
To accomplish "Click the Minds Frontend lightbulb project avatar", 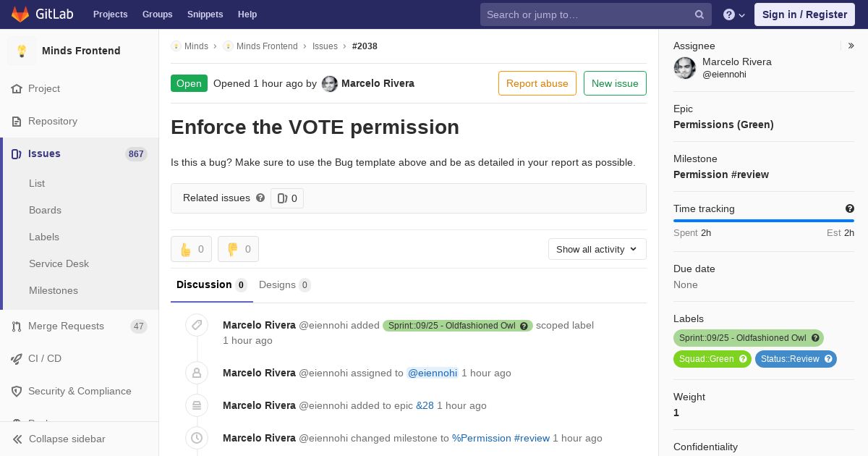I will click(x=22, y=51).
